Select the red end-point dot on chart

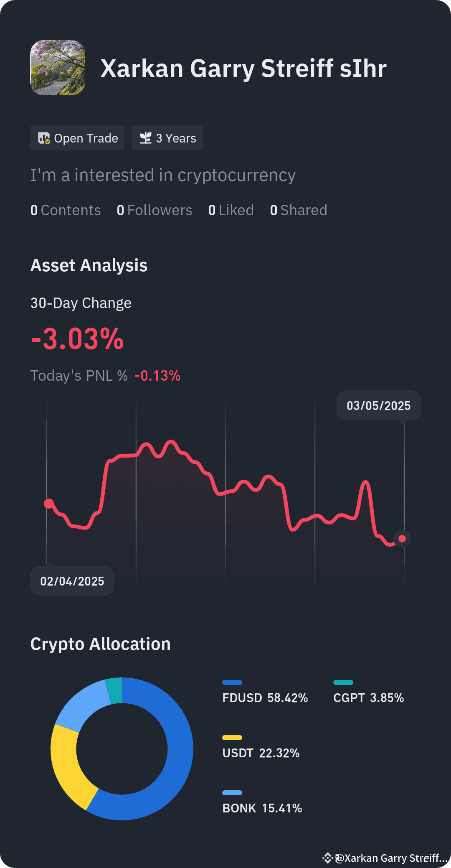pyautogui.click(x=402, y=539)
